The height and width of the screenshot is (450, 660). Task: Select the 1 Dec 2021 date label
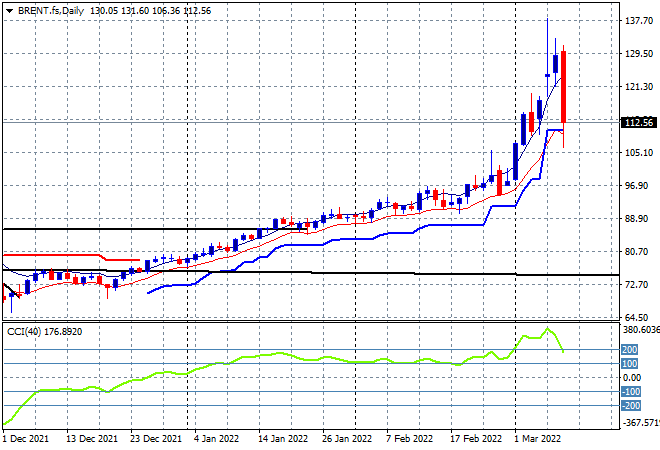28,439
